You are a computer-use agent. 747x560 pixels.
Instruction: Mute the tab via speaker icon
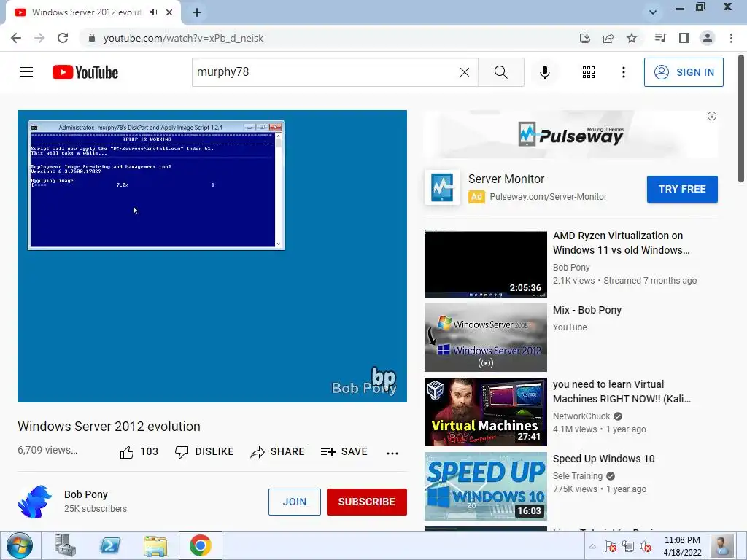point(153,12)
